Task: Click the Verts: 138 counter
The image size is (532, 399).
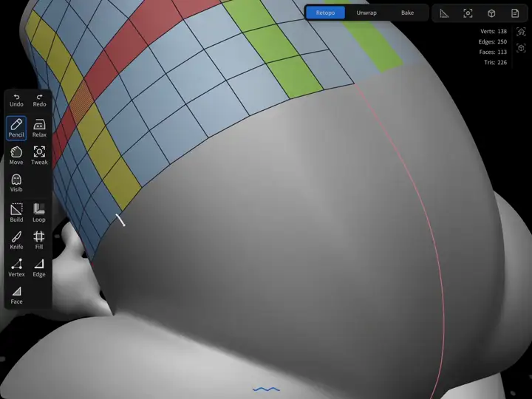Action: tap(494, 31)
